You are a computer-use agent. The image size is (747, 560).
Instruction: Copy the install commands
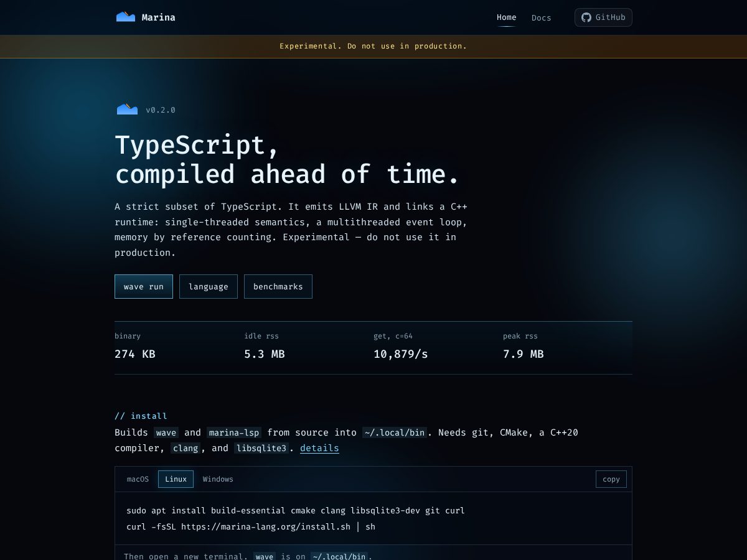(611, 479)
